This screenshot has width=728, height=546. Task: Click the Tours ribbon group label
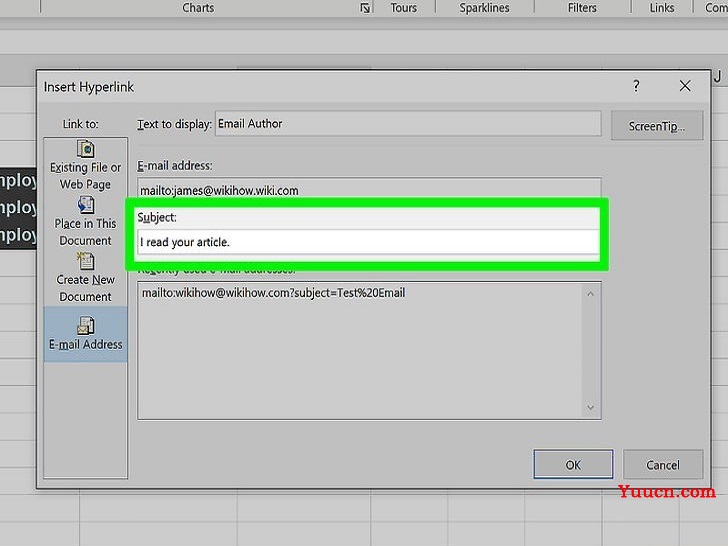[x=403, y=8]
